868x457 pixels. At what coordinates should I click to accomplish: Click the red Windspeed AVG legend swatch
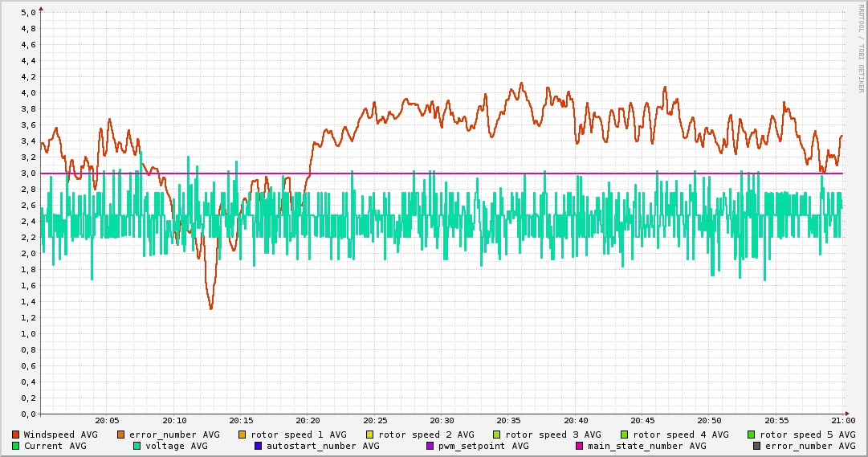[15, 435]
